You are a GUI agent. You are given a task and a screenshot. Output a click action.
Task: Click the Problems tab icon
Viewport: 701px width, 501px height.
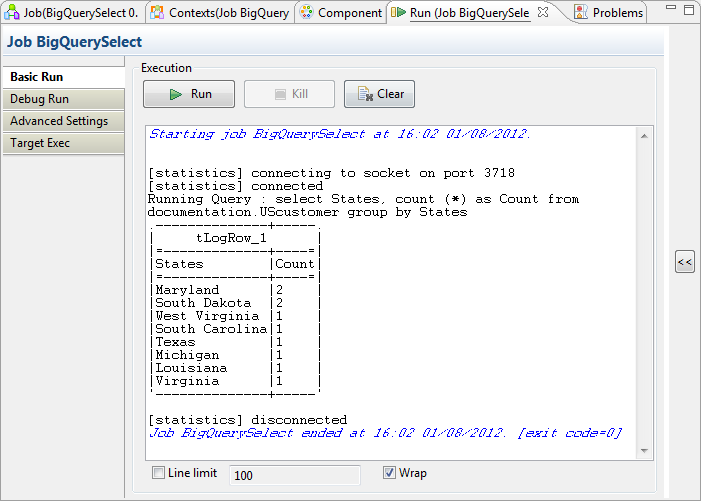coord(580,13)
